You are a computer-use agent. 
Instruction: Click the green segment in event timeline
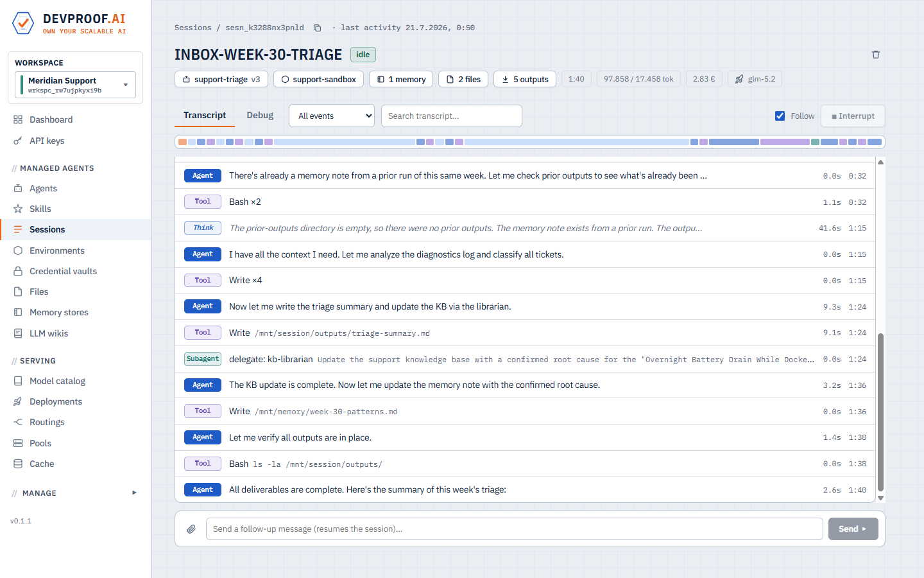pyautogui.click(x=815, y=142)
